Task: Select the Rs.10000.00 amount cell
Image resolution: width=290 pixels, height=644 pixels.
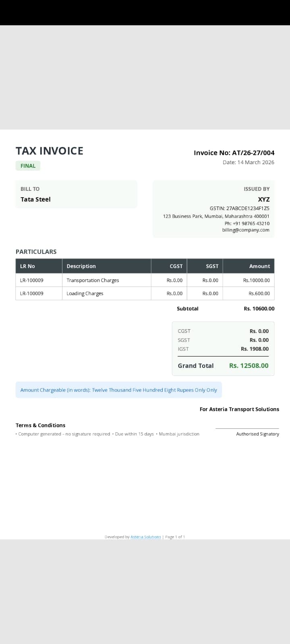Action: [x=256, y=280]
